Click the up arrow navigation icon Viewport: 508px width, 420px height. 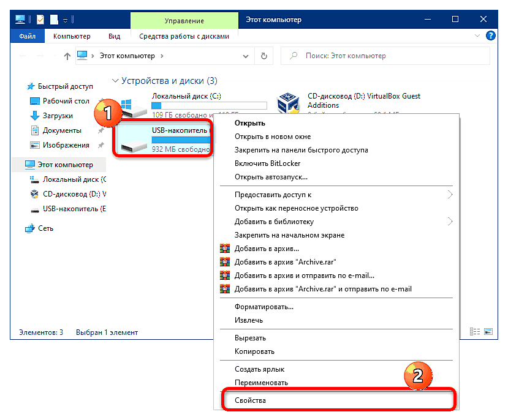(67, 56)
